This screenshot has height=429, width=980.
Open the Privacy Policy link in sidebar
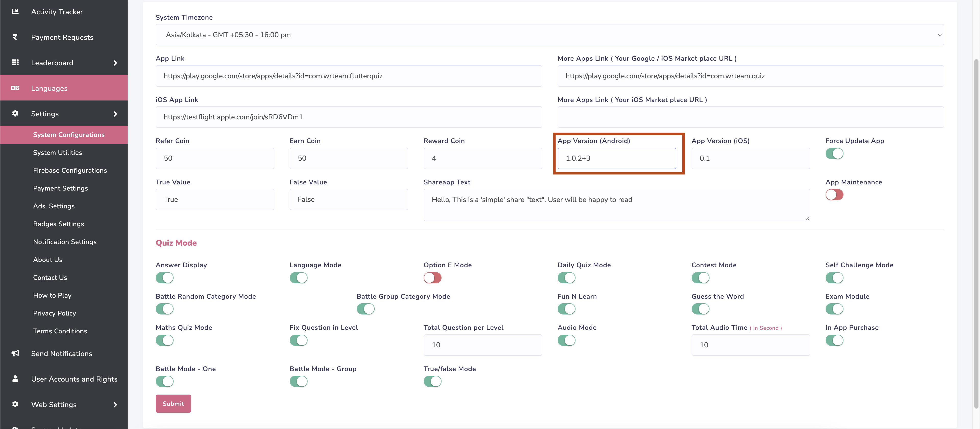(54, 313)
